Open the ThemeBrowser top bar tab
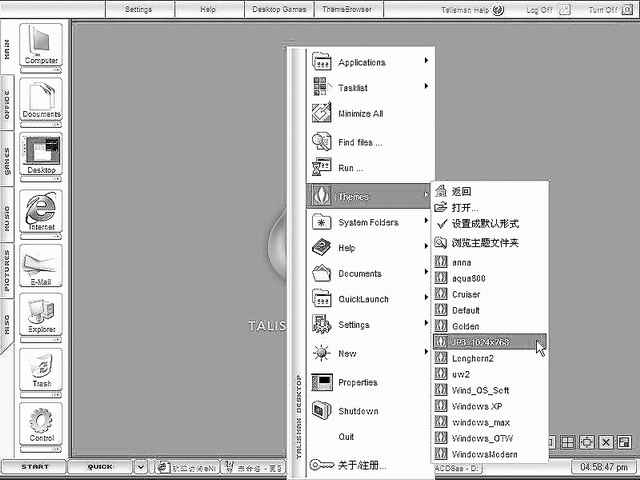 click(x=347, y=9)
